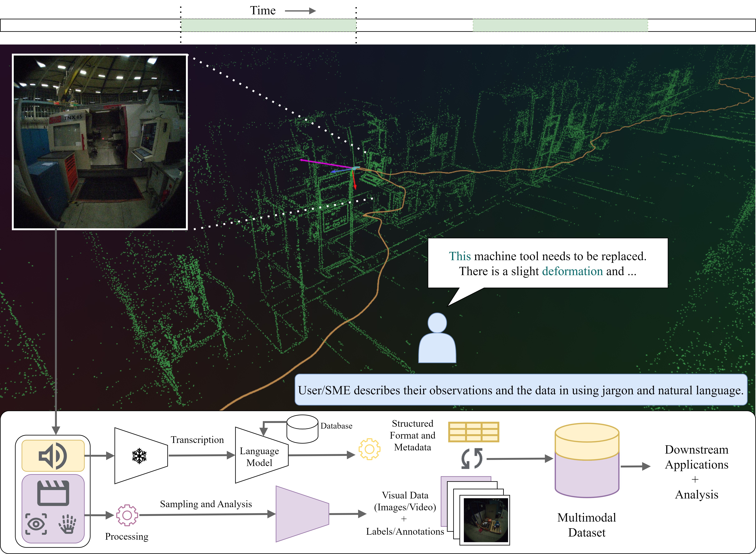Click the pink Processing gear icon
This screenshot has width=756, height=554.
pos(127,515)
